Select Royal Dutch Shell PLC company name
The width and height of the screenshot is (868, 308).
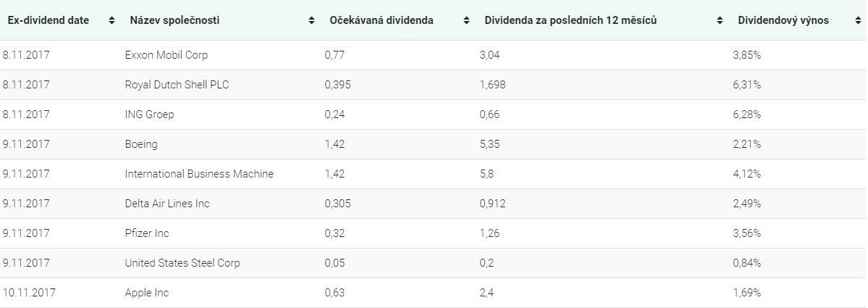click(x=177, y=85)
